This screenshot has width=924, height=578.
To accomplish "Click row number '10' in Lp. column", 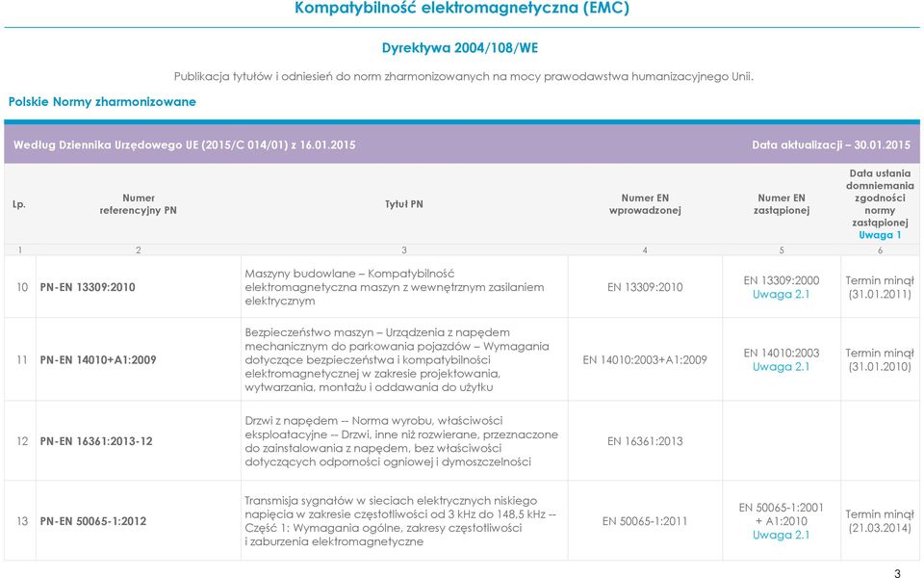I will [22, 287].
